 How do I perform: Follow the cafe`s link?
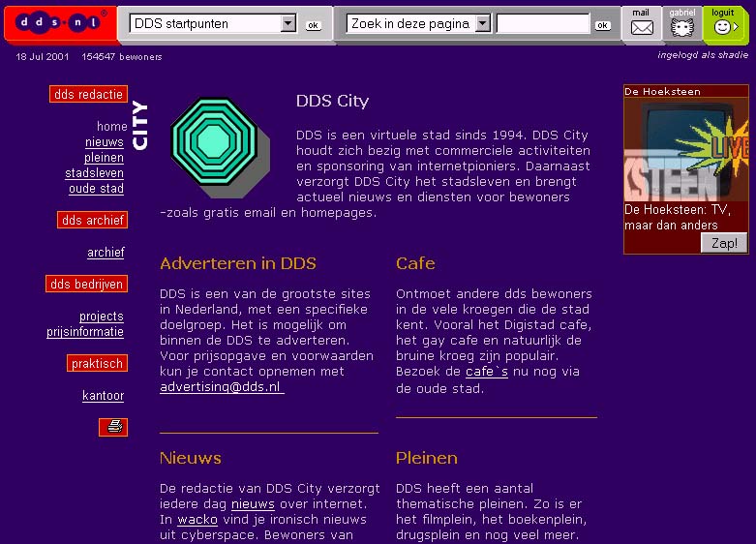[487, 372]
